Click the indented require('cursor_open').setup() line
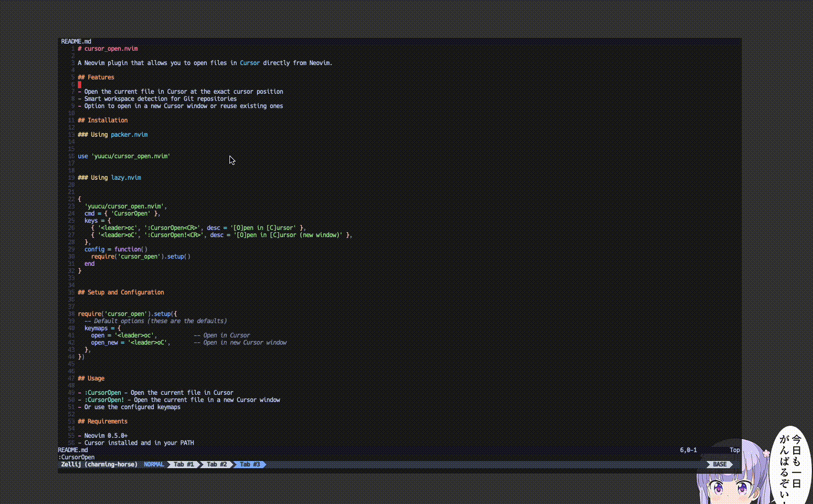Image resolution: width=813 pixels, height=504 pixels. [141, 256]
